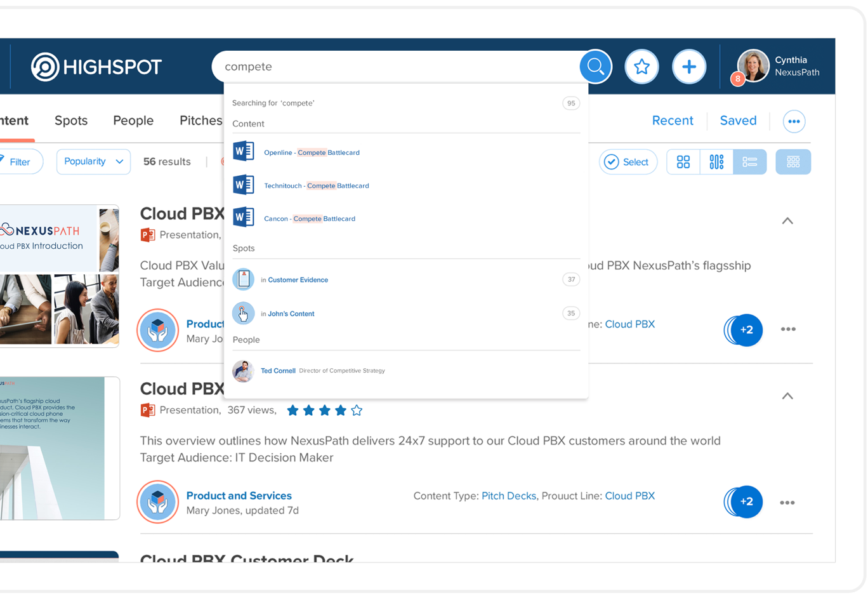Viewport: 868px width, 598px height.
Task: Click the plus add button
Action: pyautogui.click(x=689, y=66)
